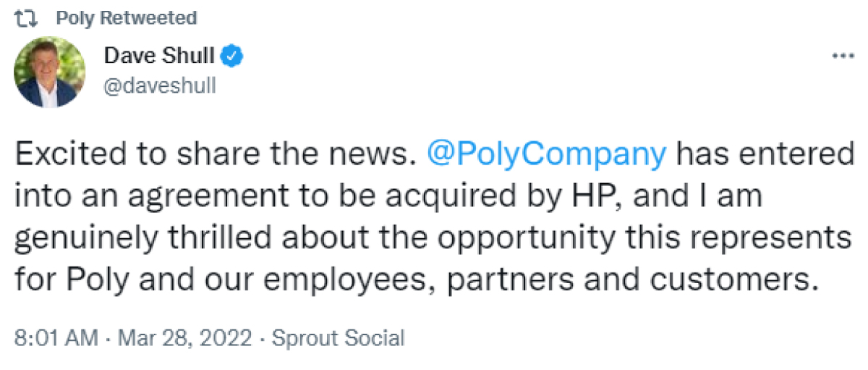Click "for Poly and our employees" text
Screen dimensions: 868x370
tap(203, 279)
